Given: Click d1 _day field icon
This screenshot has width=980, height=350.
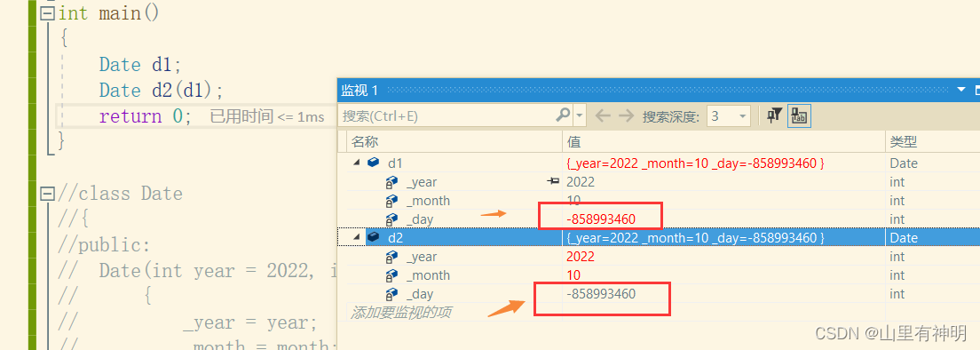Looking at the screenshot, I should (x=391, y=219).
